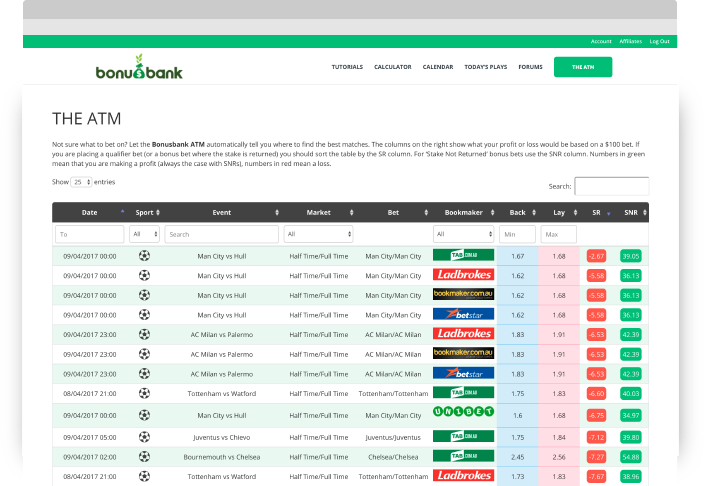
Task: Open Today's Plays
Action: tap(486, 67)
